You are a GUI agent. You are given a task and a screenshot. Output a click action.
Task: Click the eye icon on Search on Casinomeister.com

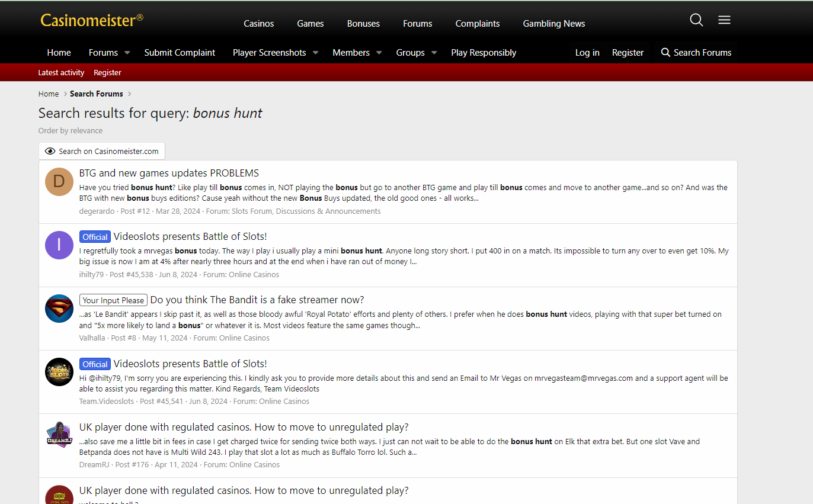point(50,151)
